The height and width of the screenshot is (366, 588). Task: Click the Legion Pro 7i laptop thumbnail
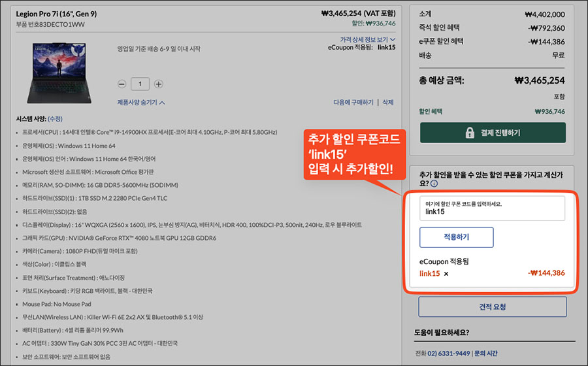point(59,73)
